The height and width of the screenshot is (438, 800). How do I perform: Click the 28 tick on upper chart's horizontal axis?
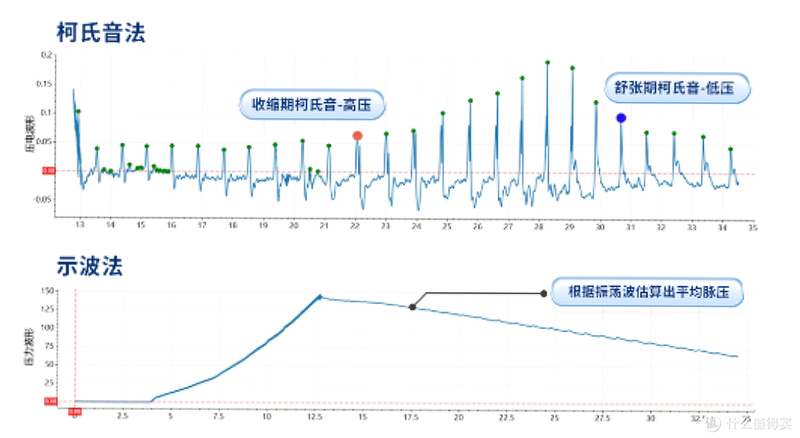pyautogui.click(x=538, y=227)
